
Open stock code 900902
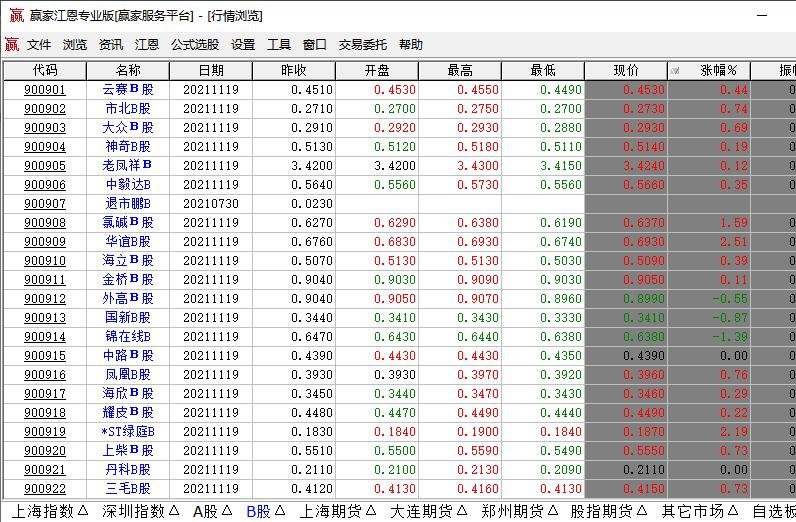pyautogui.click(x=45, y=109)
